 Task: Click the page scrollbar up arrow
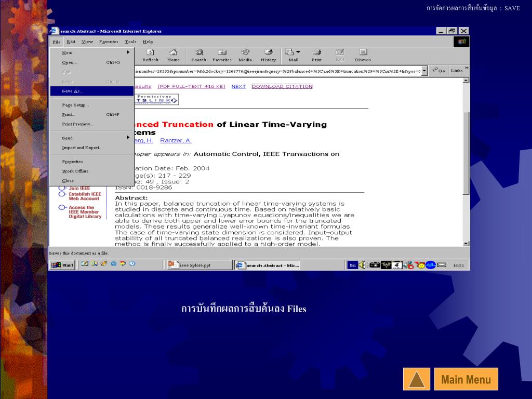(466, 81)
